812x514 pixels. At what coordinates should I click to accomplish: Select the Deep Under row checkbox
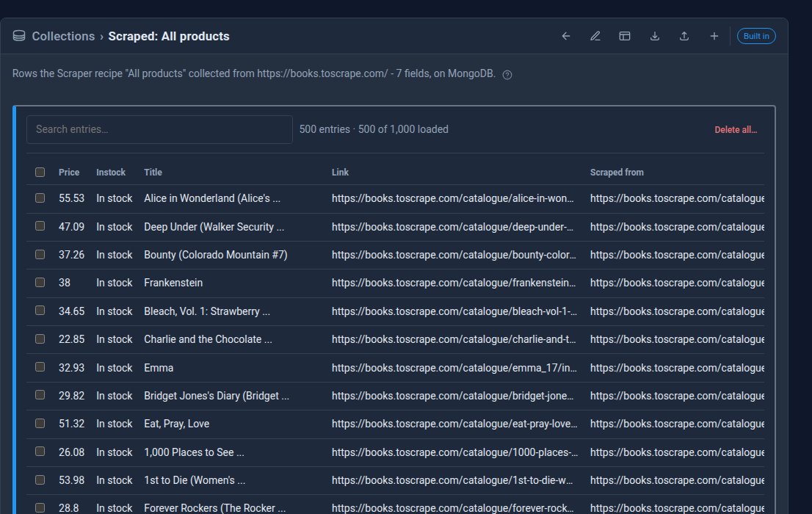tap(40, 226)
